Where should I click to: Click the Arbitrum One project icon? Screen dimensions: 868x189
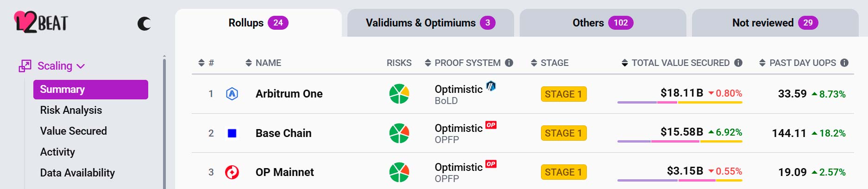coord(232,94)
